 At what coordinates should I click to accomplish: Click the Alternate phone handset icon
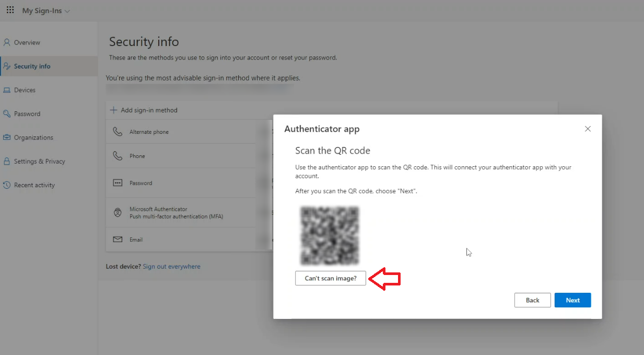point(118,132)
